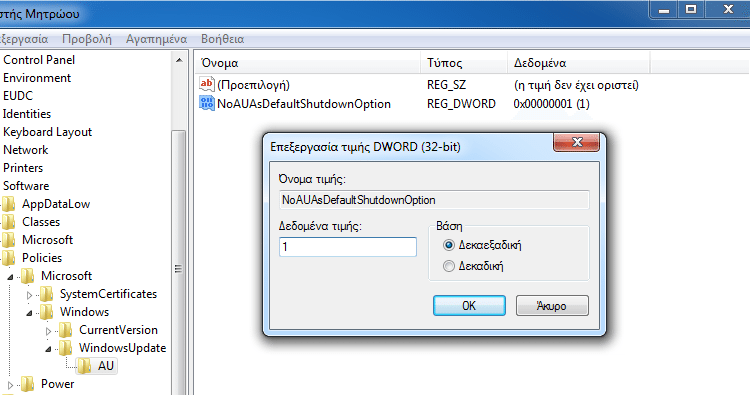Screen dimensions: 750x395
Task: Select Keyboard Layout in the tree
Action: (x=47, y=132)
